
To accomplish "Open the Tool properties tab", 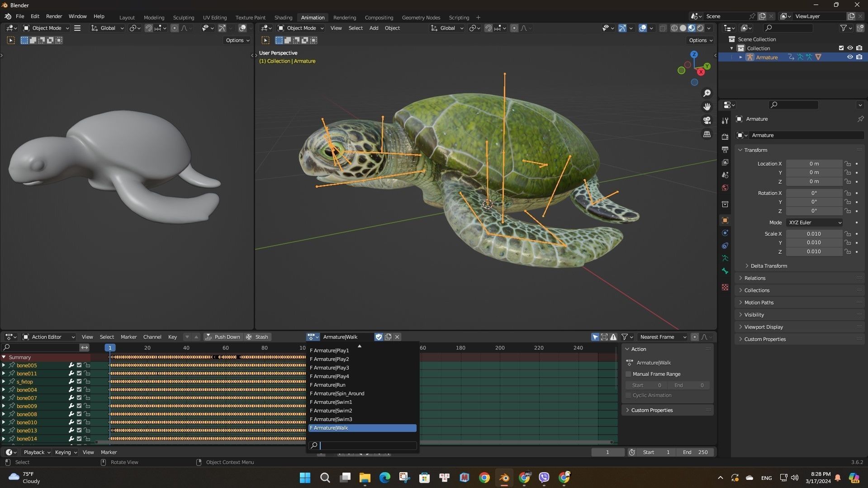I will pos(725,120).
